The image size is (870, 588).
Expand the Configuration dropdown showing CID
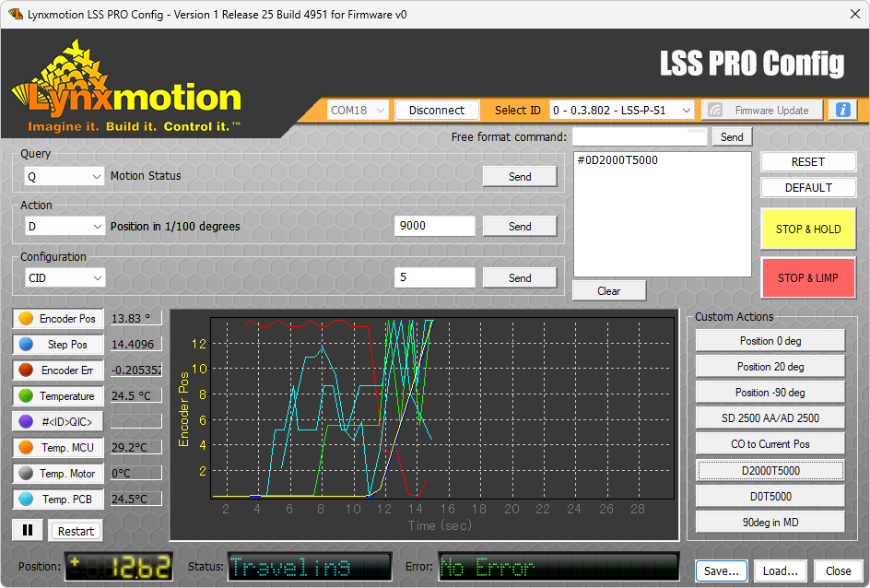pyautogui.click(x=65, y=278)
